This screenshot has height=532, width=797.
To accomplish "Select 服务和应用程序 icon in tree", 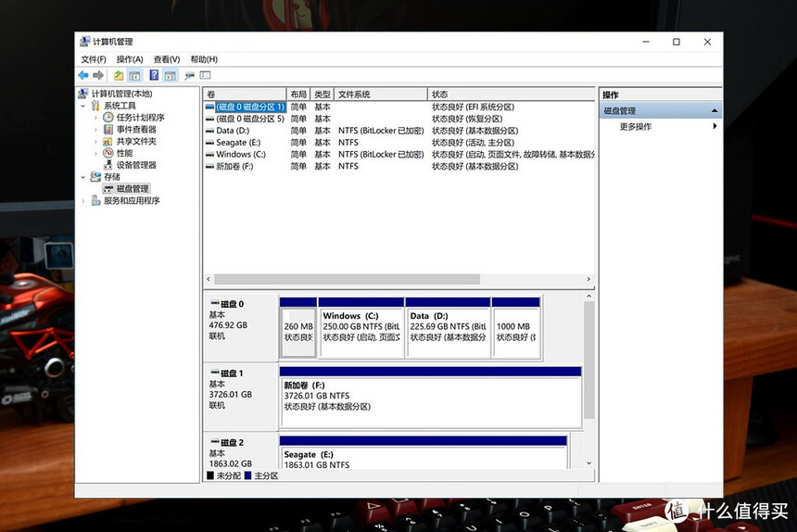I will click(96, 201).
